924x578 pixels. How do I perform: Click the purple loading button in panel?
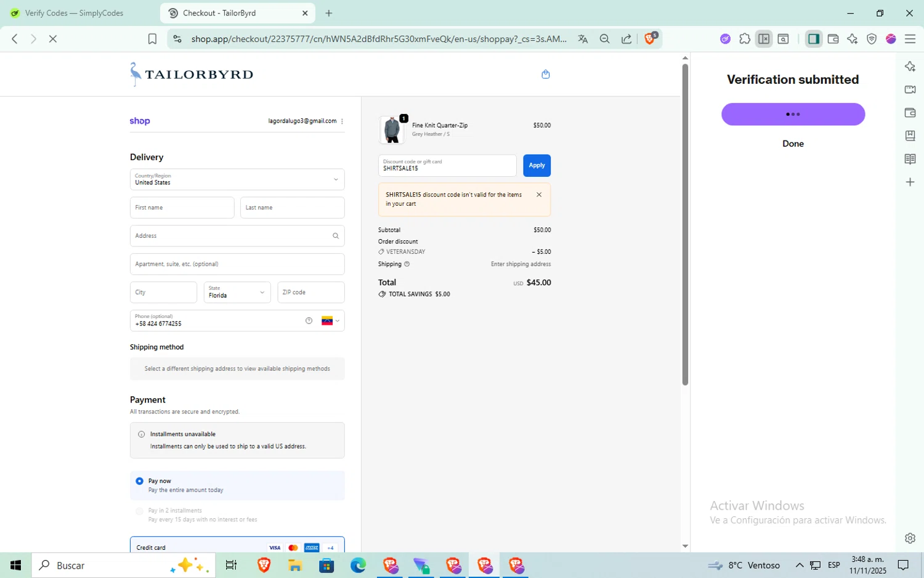click(793, 114)
